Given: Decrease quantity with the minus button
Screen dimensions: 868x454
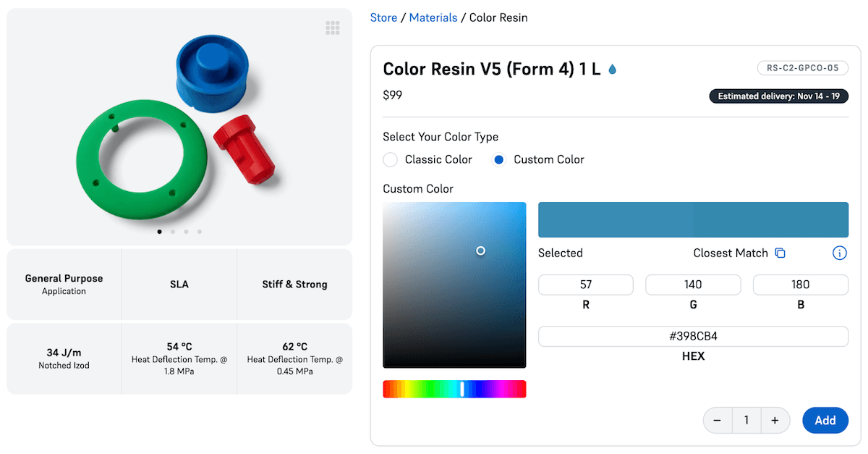Looking at the screenshot, I should click(x=717, y=420).
